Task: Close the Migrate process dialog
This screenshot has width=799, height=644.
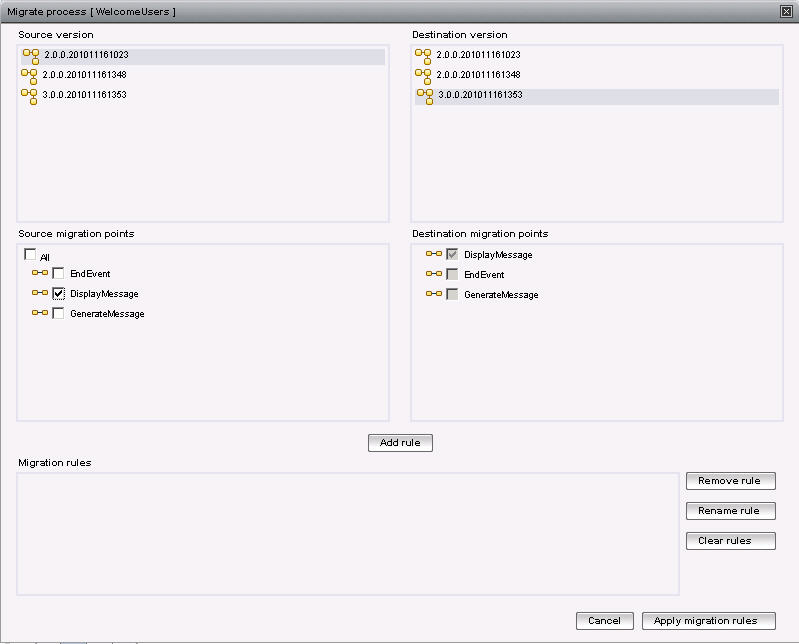Action: (786, 11)
